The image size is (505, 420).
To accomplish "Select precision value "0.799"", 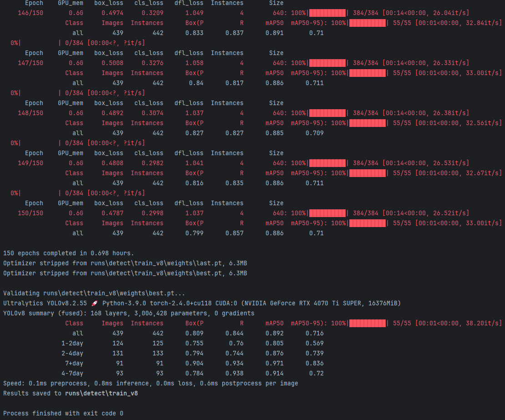I will pos(194,233).
